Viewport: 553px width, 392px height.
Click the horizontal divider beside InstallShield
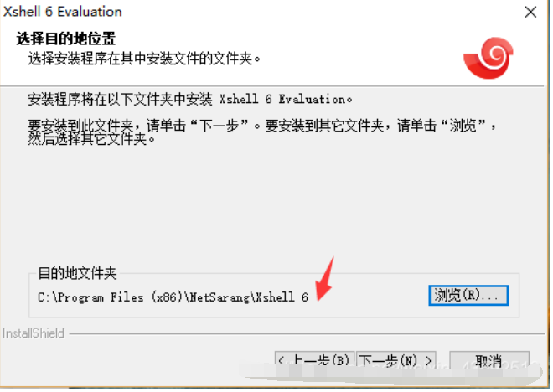[x=307, y=333]
